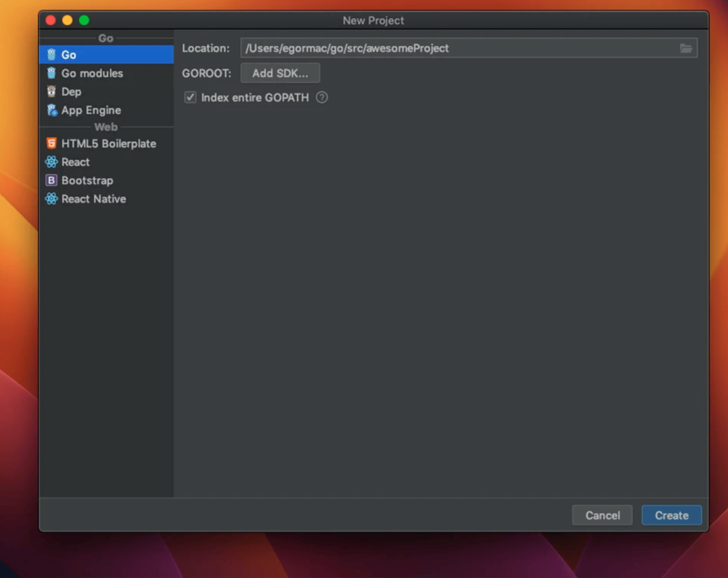Click the Go gopher icon in sidebar

(51, 55)
